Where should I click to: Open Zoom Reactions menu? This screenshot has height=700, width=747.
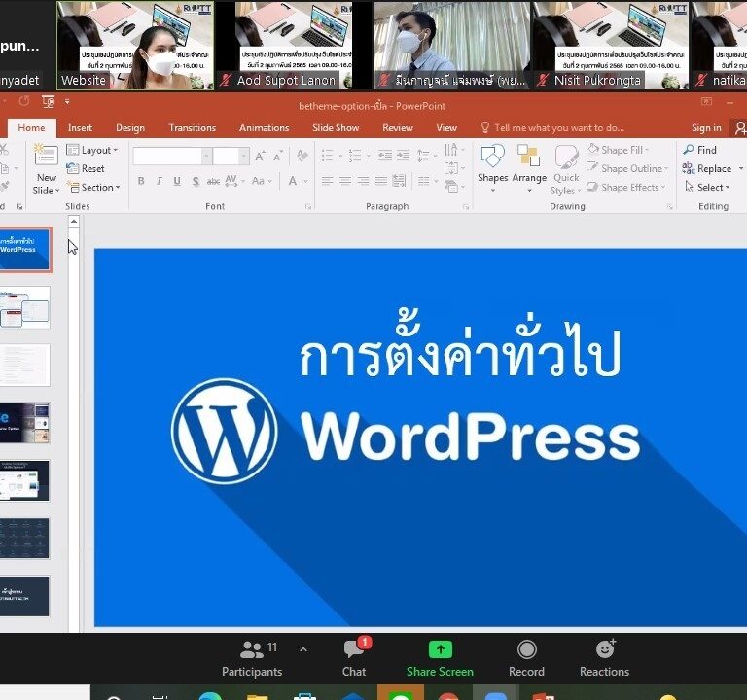click(604, 659)
